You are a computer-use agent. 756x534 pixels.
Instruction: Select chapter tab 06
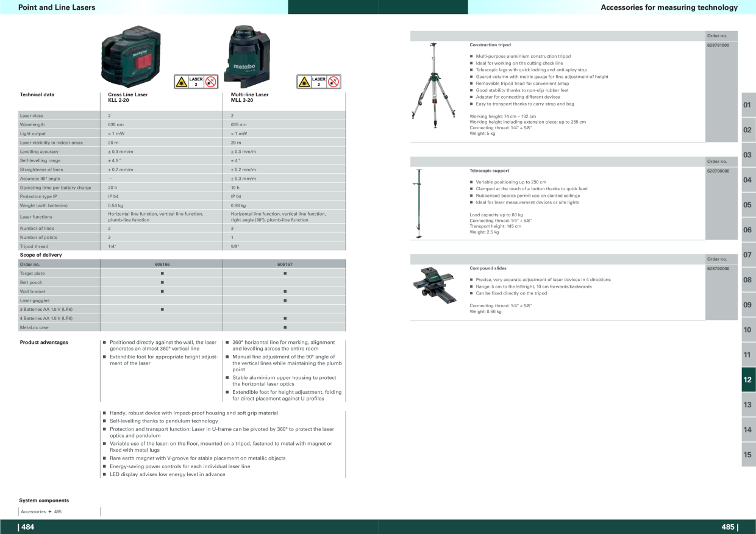(747, 230)
